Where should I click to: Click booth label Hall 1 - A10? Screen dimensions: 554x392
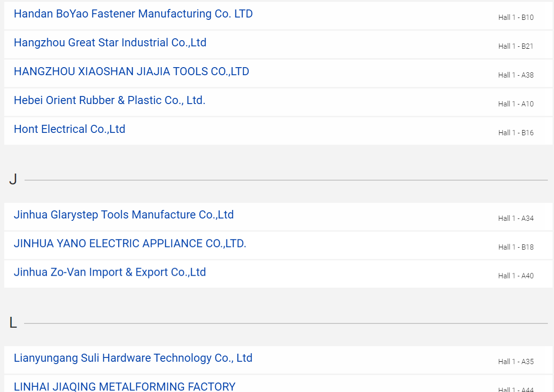tap(516, 104)
